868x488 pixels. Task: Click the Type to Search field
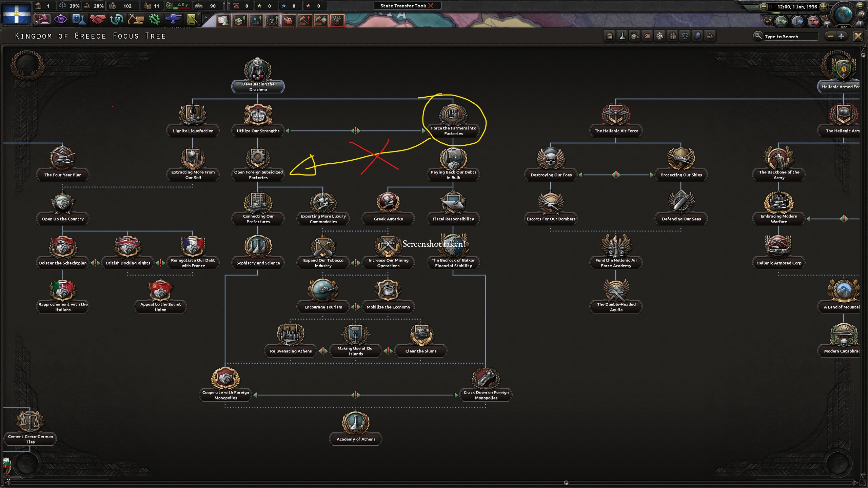[790, 36]
